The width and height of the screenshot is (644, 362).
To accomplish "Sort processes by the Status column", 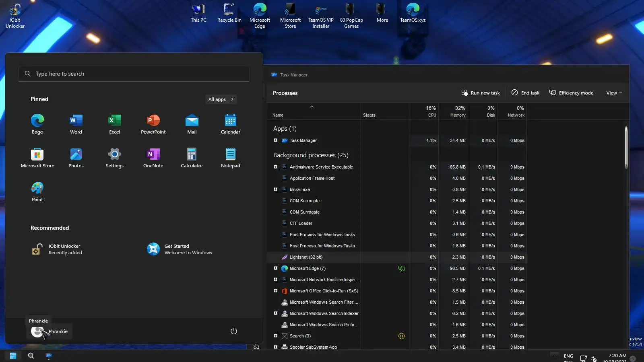I will click(385, 111).
